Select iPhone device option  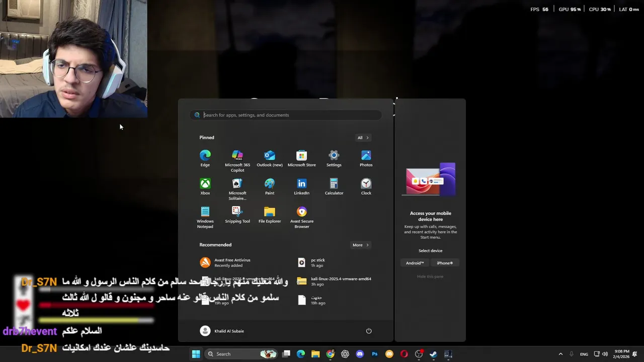click(x=445, y=263)
